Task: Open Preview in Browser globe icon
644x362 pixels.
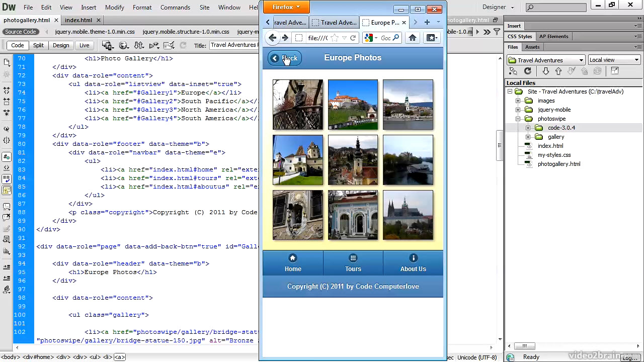Action: pos(123,45)
